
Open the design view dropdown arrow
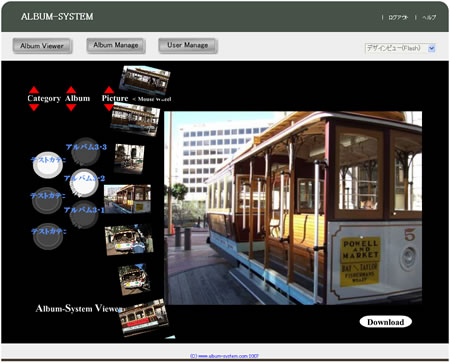(x=431, y=48)
